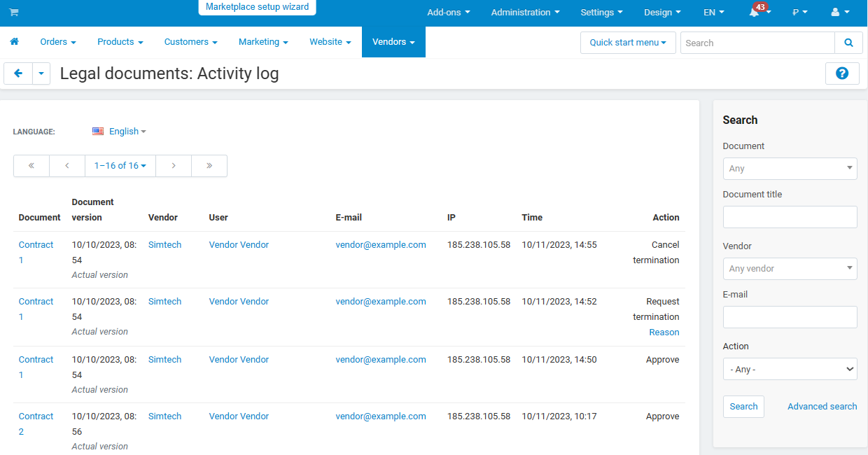Click the Document version column header
868x455 pixels.
92,210
